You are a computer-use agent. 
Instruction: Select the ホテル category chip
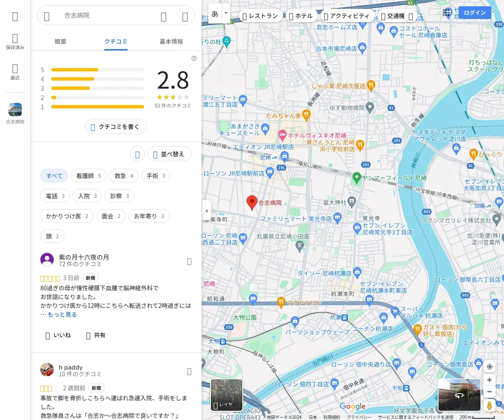tap(301, 16)
